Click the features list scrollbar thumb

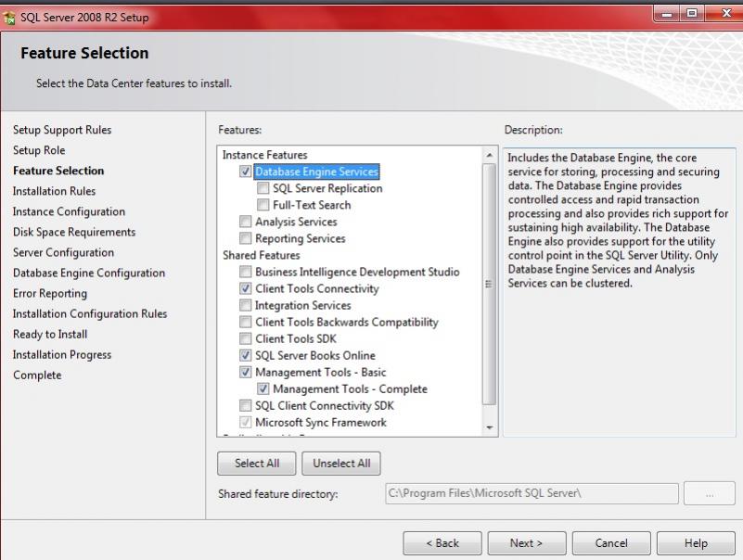pyautogui.click(x=490, y=285)
